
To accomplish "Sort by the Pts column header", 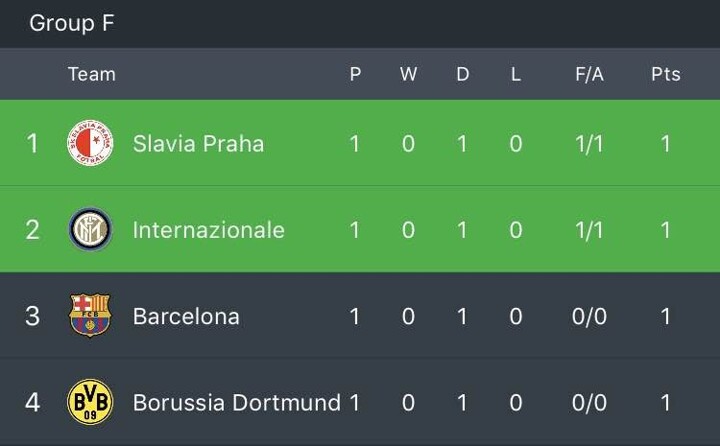I will (x=665, y=74).
